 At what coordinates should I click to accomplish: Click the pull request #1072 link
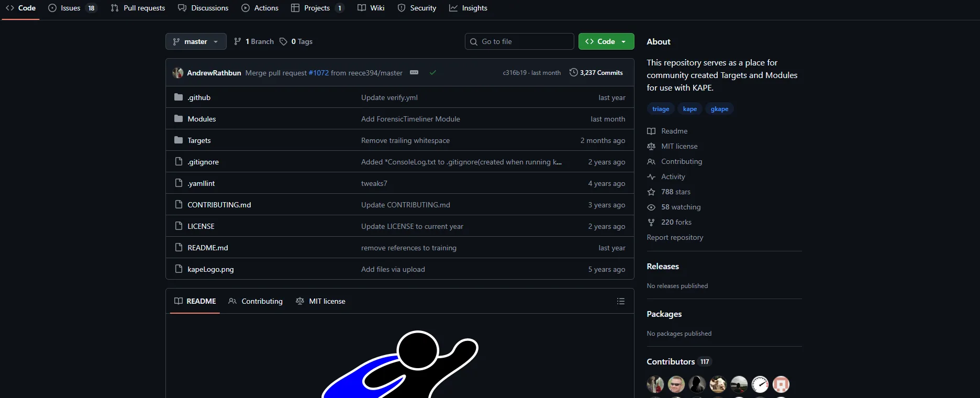318,73
